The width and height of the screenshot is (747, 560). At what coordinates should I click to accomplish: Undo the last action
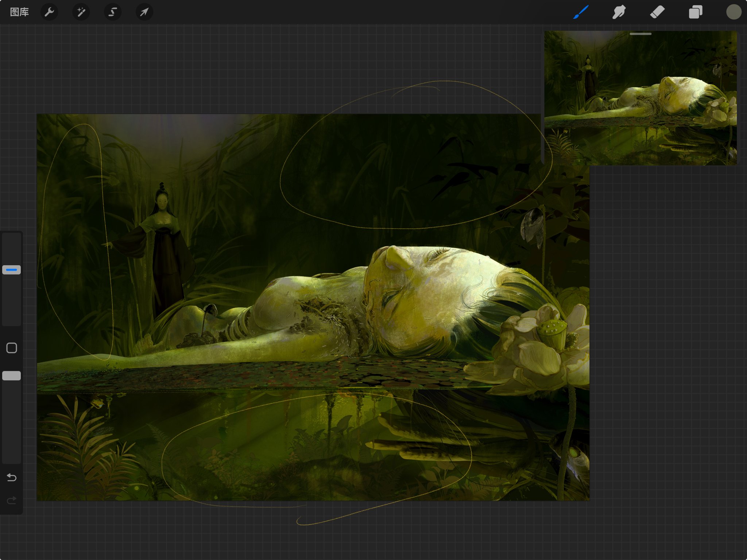[12, 477]
